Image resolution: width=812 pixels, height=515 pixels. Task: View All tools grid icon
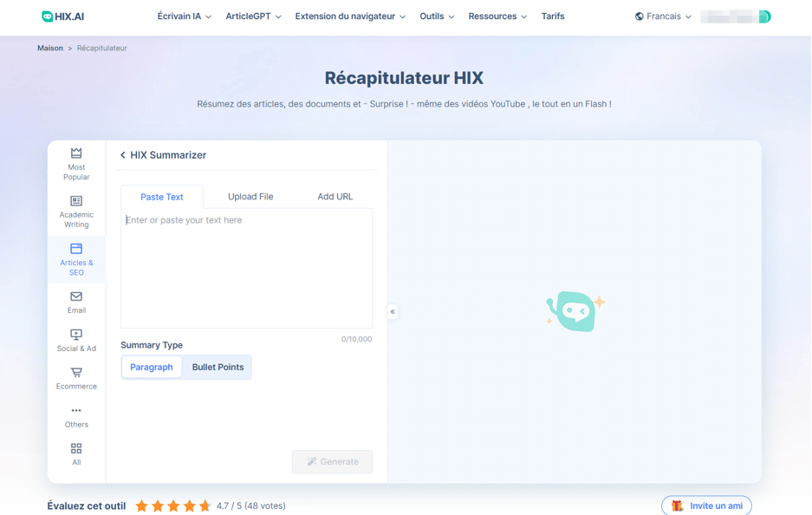pos(76,449)
